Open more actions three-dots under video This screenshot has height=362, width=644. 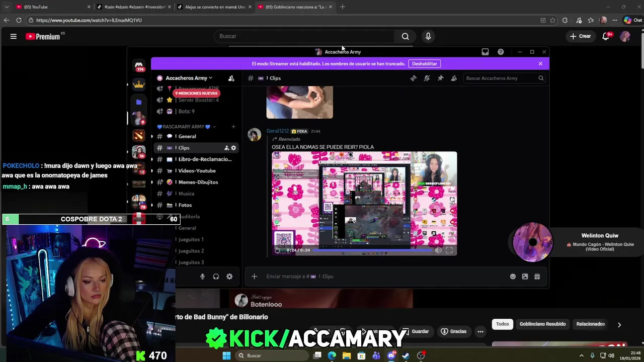[x=480, y=332]
